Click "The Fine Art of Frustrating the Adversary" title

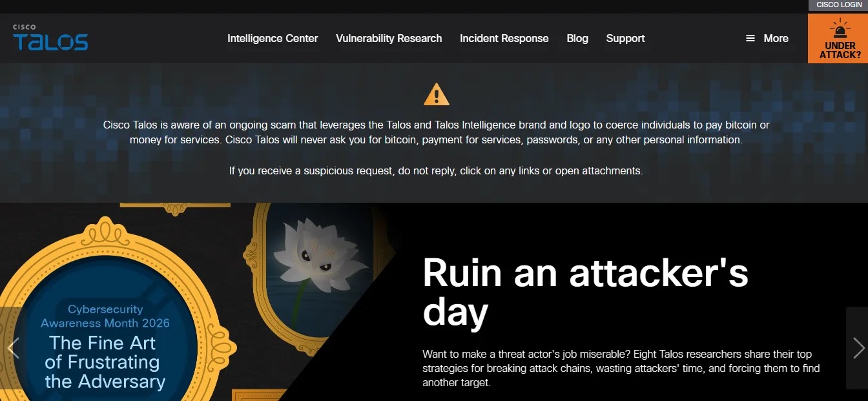tap(105, 362)
